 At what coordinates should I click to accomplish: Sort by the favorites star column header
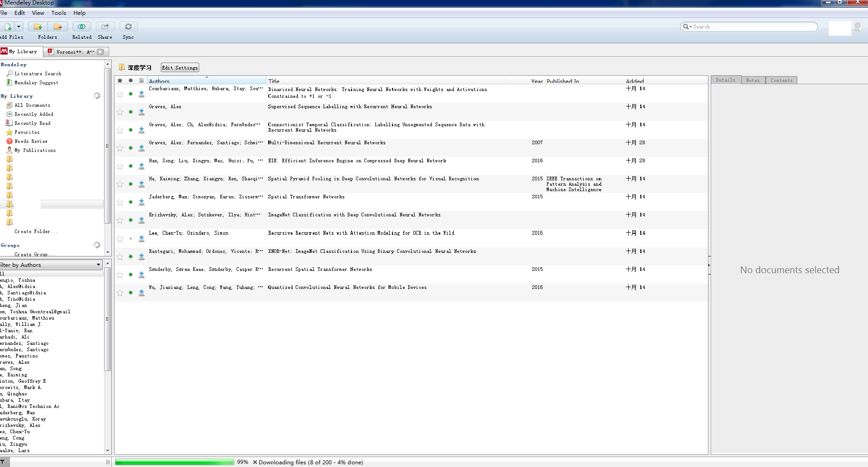120,80
